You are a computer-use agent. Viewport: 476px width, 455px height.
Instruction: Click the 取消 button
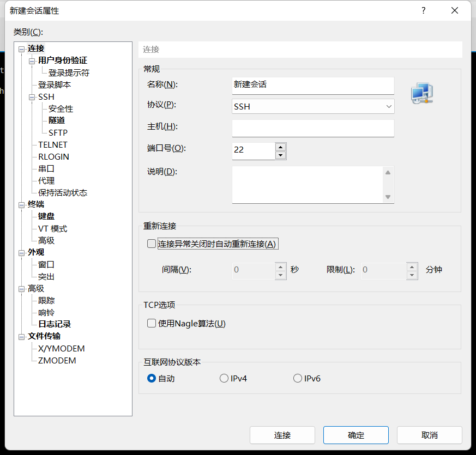click(430, 435)
